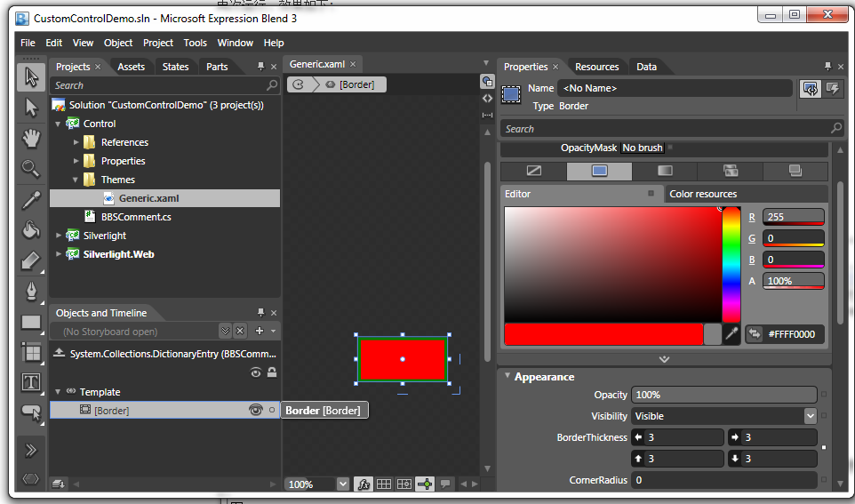Collapse the Appearance section
This screenshot has height=504, width=855.
[507, 376]
